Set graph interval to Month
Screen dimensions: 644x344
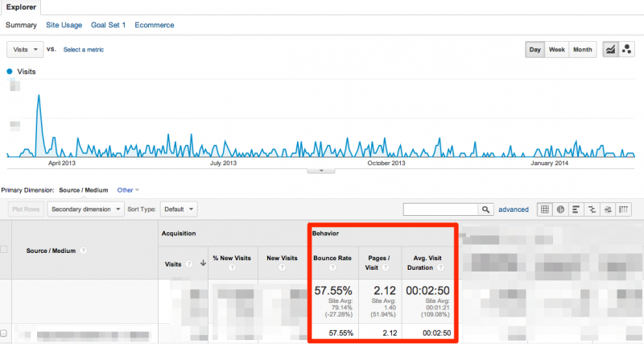point(583,50)
